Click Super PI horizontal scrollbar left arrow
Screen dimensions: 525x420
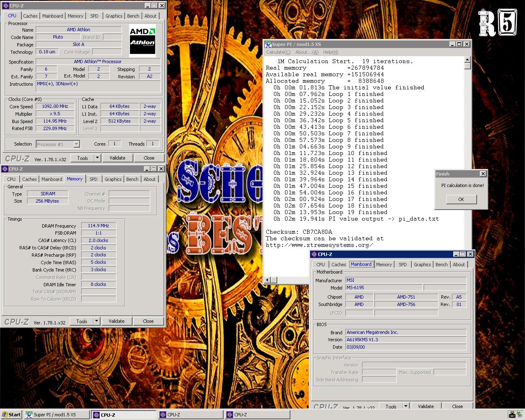click(x=267, y=280)
